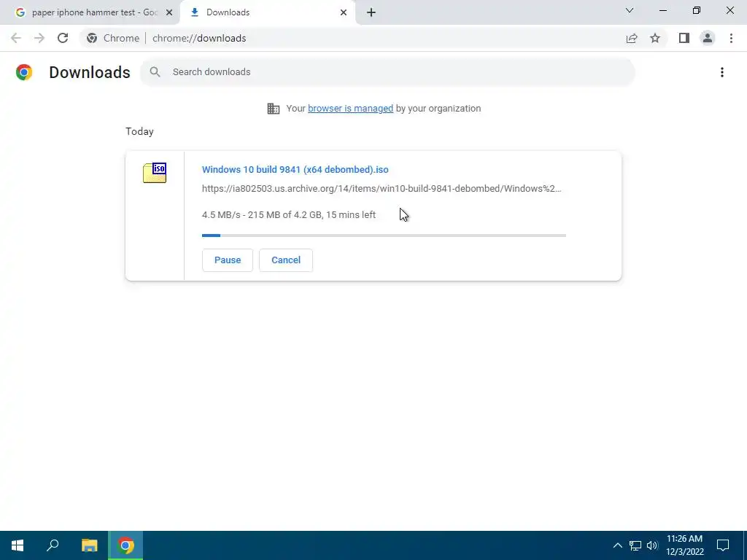This screenshot has height=560, width=747.
Task: Show hidden system tray icons
Action: (x=617, y=545)
